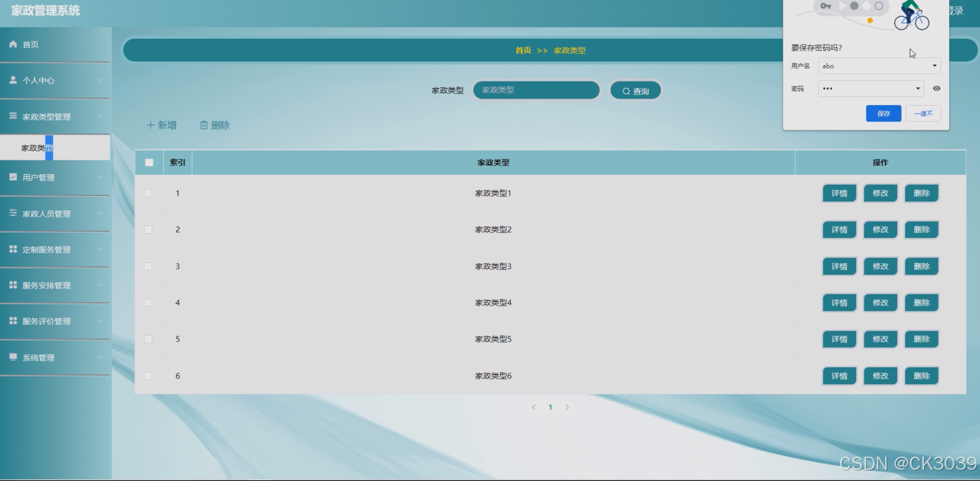Check the box for row 家政类型5
The image size is (980, 481).
coord(148,339)
